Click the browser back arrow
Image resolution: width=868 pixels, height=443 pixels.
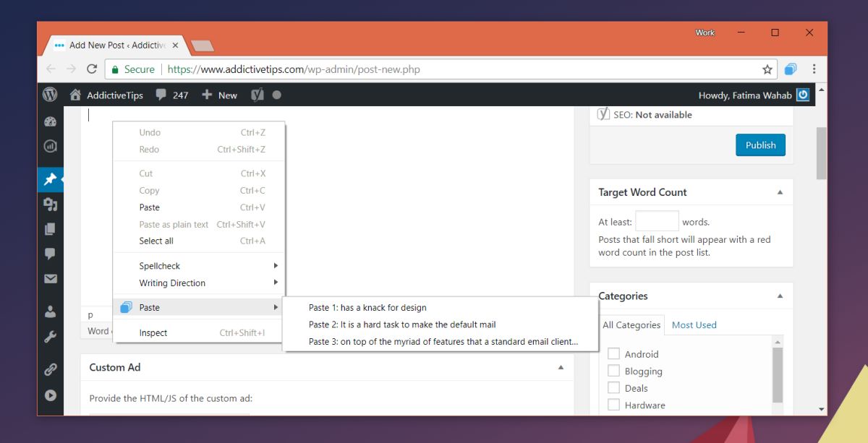(x=51, y=69)
